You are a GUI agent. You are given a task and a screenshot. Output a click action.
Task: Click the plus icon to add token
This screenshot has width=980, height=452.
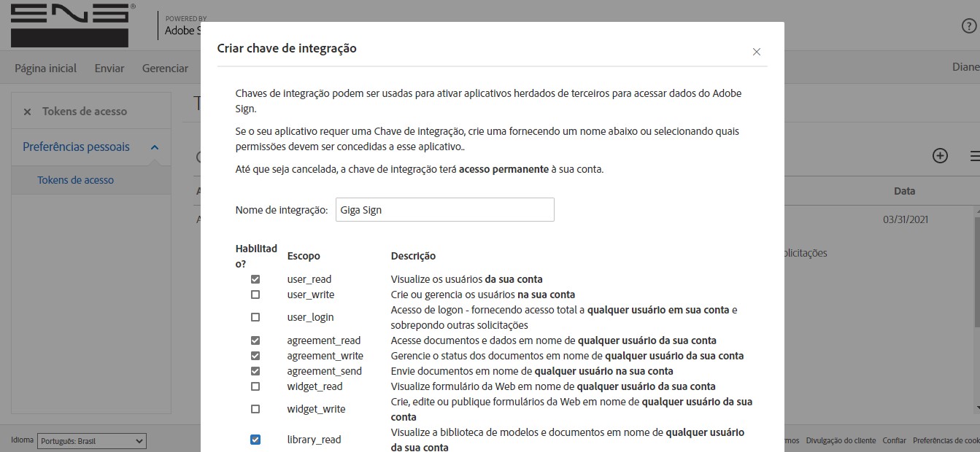[941, 155]
